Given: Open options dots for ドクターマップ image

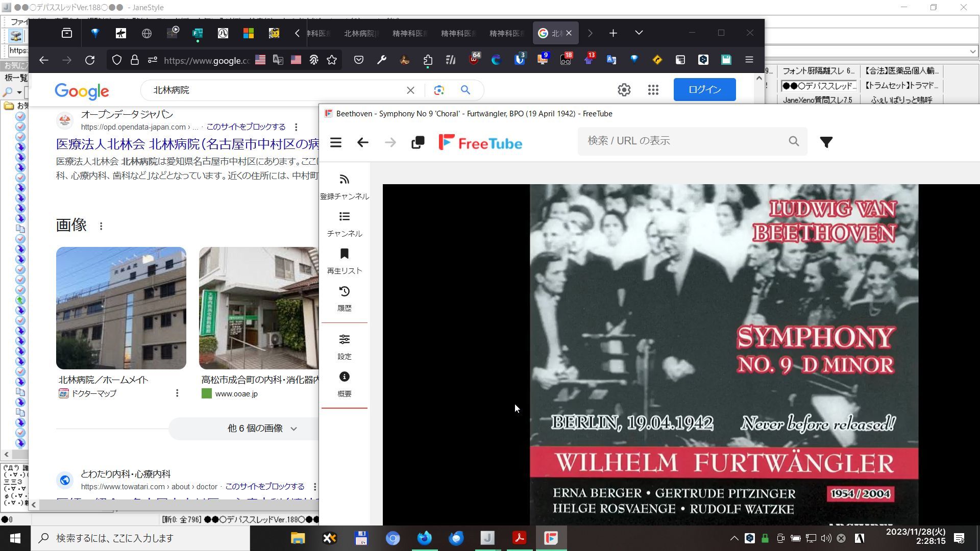Looking at the screenshot, I should 177,393.
